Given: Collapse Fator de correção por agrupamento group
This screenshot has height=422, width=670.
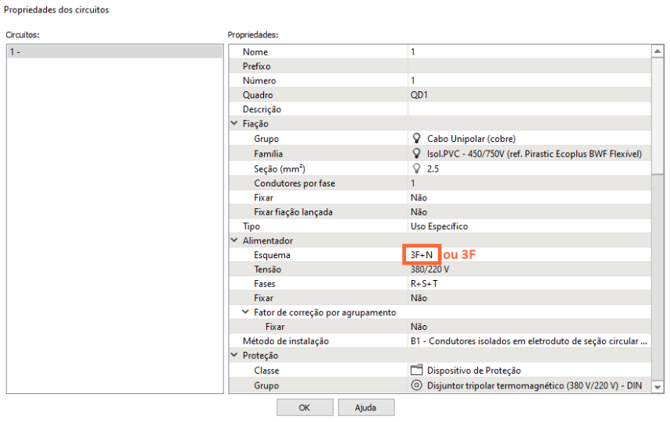Looking at the screenshot, I should click(245, 312).
